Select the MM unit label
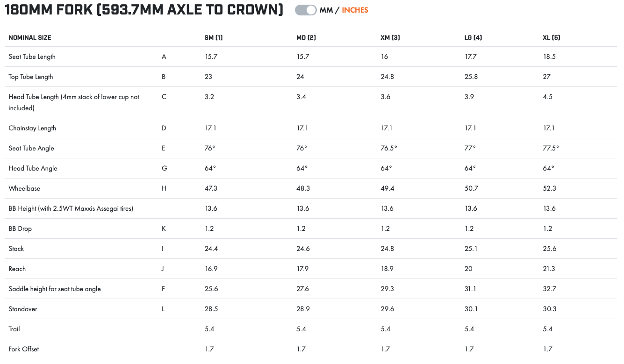This screenshot has height=364, width=624. click(x=326, y=10)
